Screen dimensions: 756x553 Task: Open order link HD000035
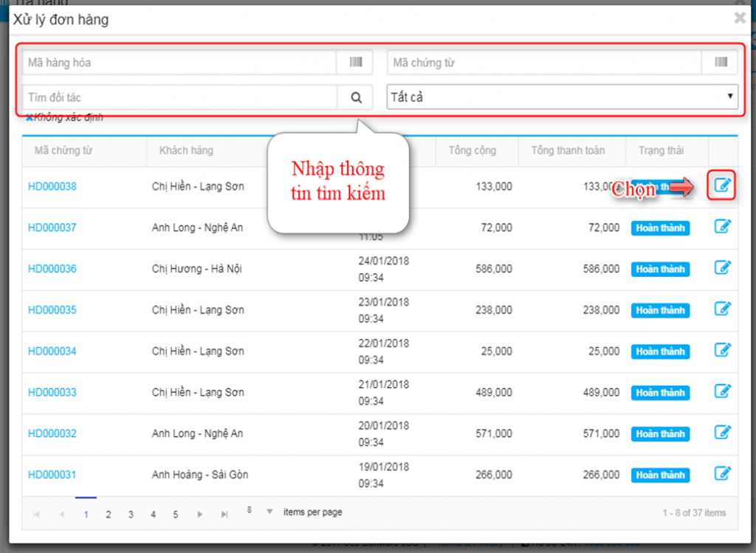52,310
